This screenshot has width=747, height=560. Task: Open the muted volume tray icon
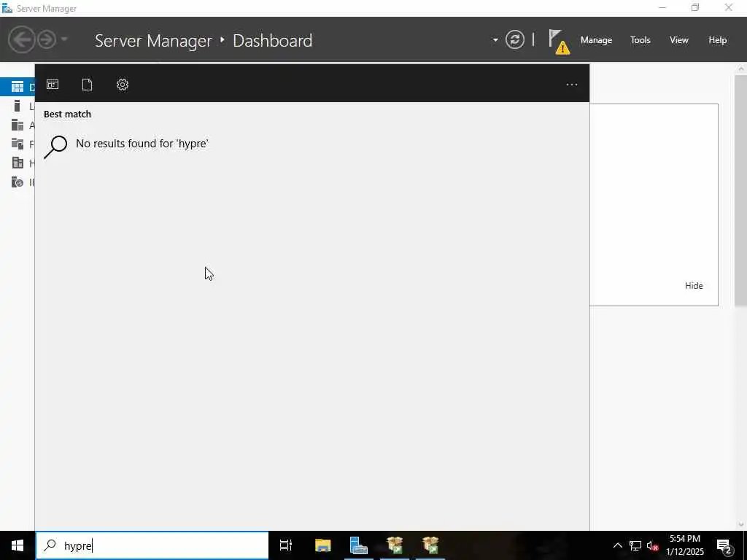pyautogui.click(x=653, y=545)
